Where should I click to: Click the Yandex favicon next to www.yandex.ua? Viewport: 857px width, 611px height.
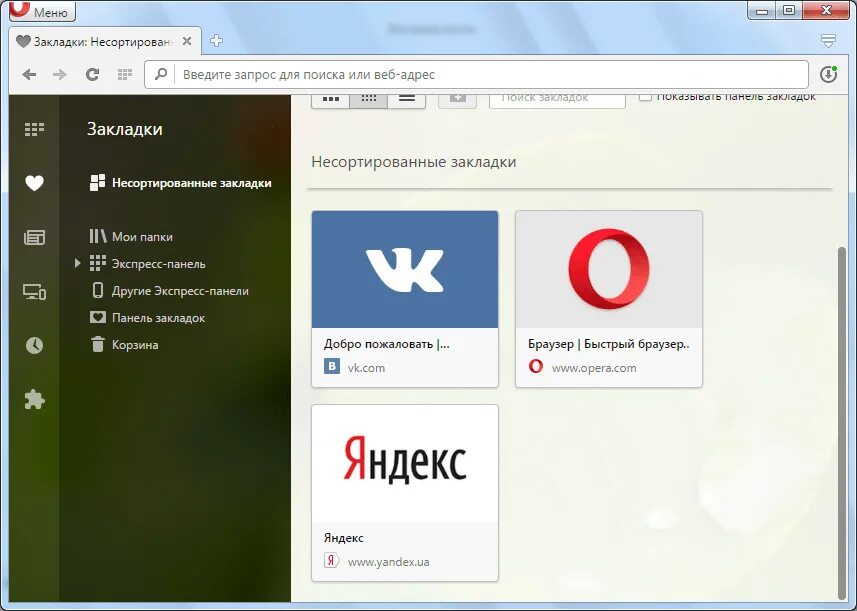(x=332, y=560)
